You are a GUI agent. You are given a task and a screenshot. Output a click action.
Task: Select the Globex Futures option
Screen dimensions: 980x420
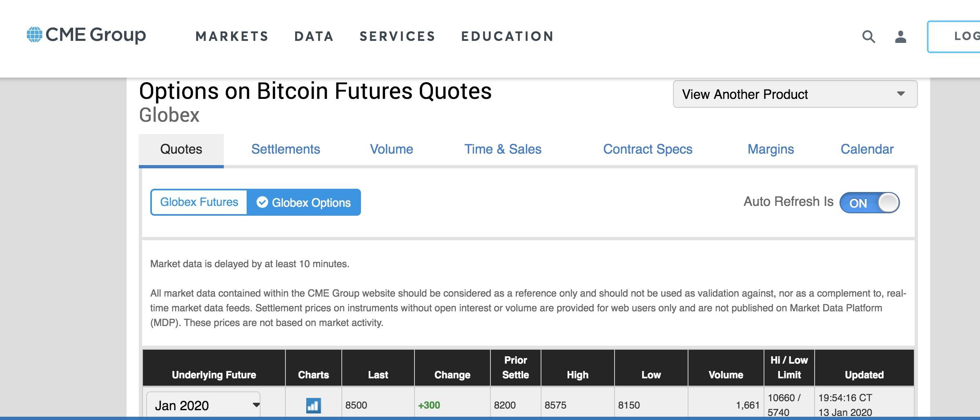[x=199, y=202]
